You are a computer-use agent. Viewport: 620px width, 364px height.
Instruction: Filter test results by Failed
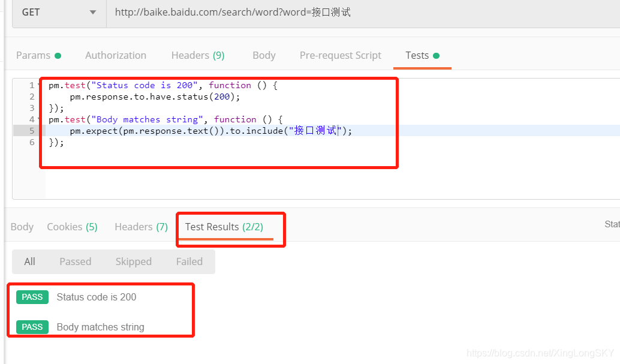tap(189, 261)
